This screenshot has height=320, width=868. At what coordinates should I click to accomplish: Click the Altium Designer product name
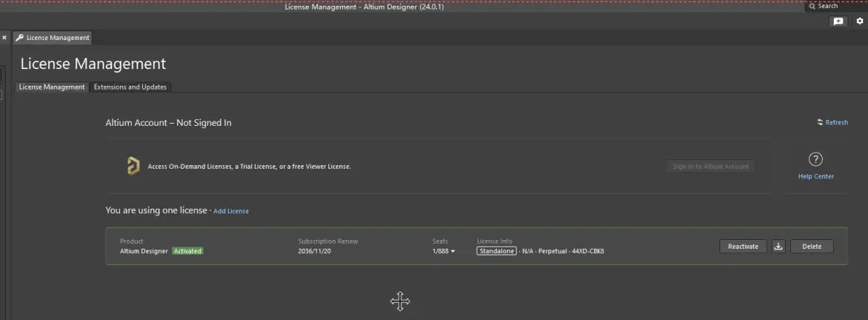[143, 251]
